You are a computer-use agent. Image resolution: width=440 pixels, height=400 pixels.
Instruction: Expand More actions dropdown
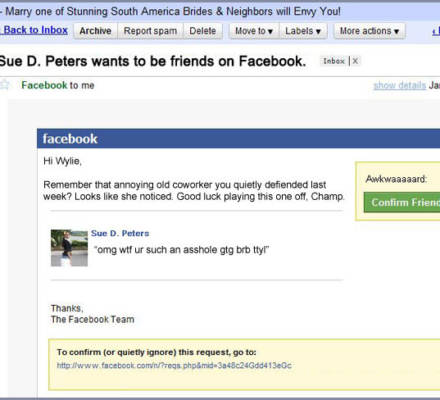(x=369, y=31)
